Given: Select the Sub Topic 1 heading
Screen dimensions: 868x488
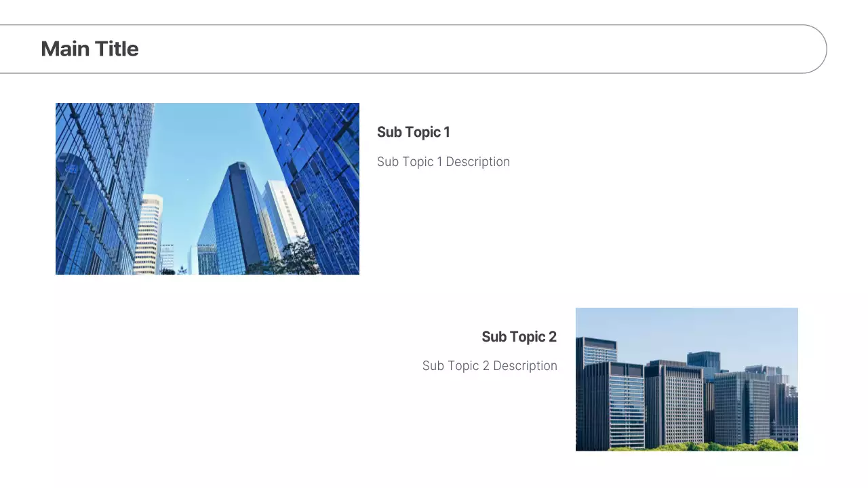Looking at the screenshot, I should tap(413, 132).
